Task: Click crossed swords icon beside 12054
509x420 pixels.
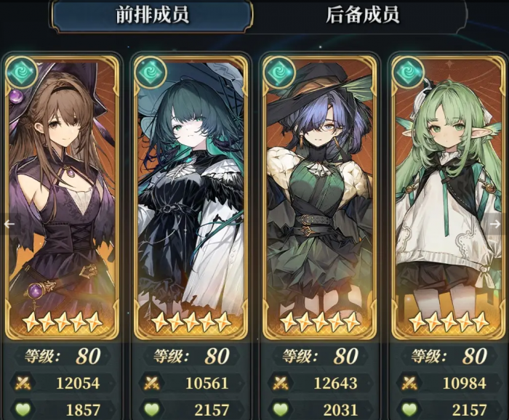Action: point(23,383)
